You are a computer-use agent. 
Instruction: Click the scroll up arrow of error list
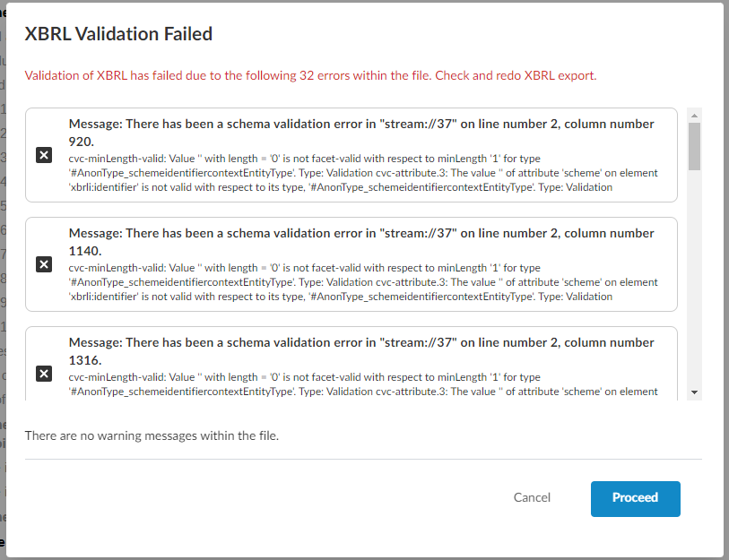694,116
